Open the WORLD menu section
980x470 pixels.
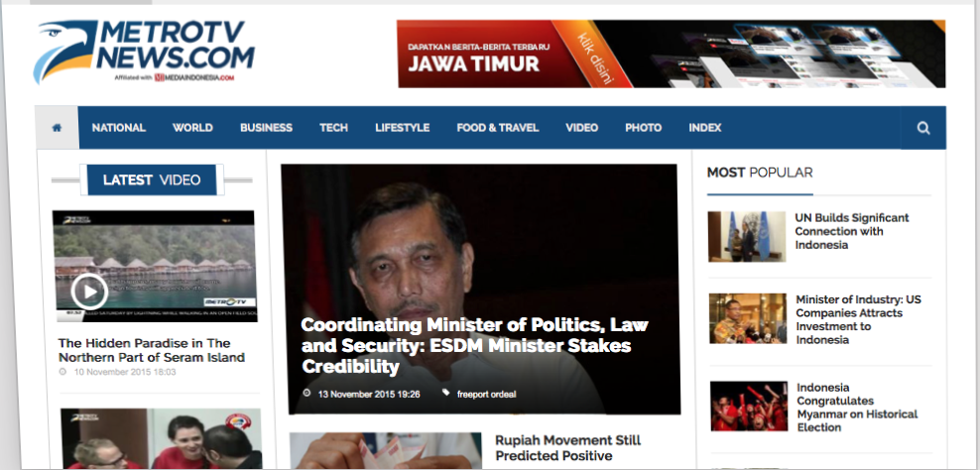point(192,128)
